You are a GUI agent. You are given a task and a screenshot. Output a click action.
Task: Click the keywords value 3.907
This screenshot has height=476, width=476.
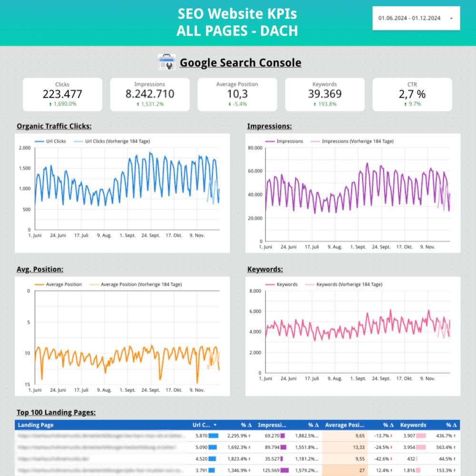(x=409, y=436)
